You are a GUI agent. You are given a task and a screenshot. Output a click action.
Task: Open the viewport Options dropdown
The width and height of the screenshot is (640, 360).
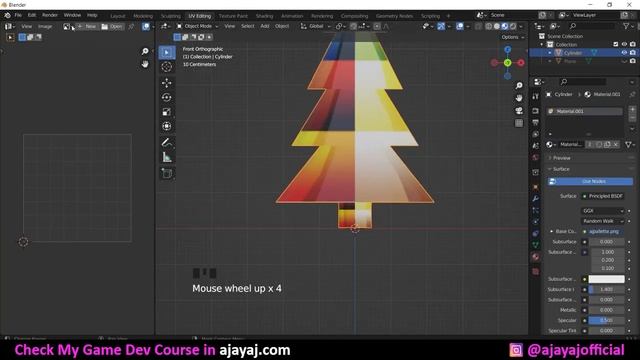[x=513, y=37]
